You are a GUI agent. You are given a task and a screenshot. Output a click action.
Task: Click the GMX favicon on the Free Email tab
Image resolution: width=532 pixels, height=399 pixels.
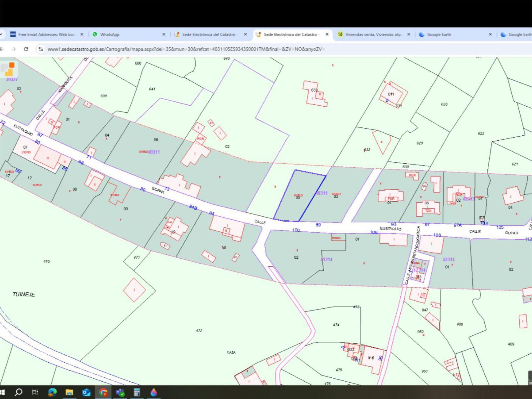(13, 34)
